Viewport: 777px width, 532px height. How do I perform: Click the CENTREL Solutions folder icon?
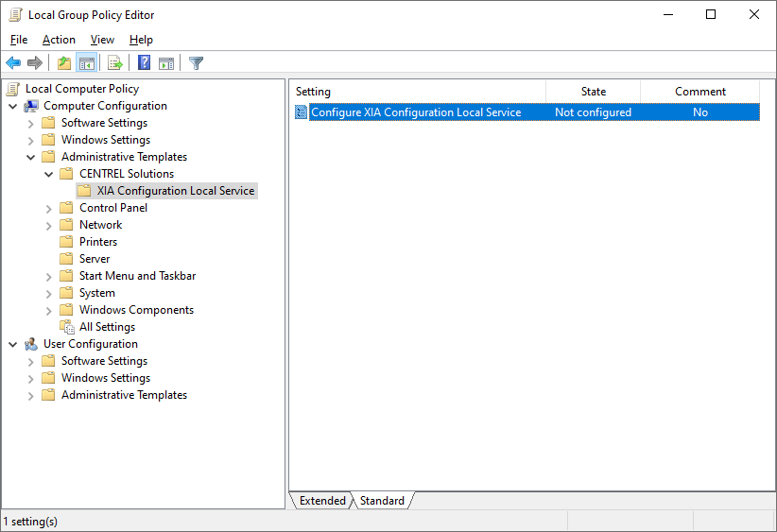(x=66, y=174)
